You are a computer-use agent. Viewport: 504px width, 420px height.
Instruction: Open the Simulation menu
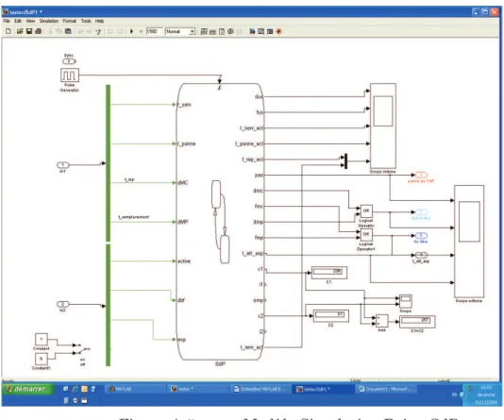tap(49, 21)
